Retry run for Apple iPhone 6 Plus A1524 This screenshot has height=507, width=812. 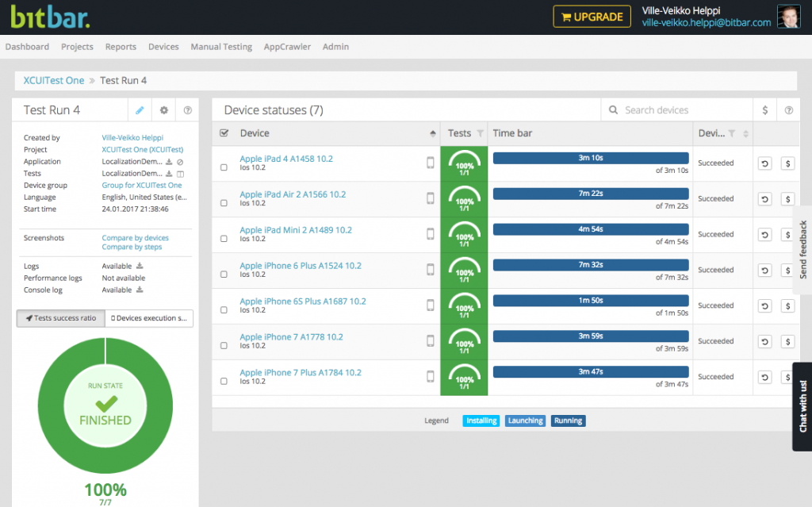click(x=765, y=270)
